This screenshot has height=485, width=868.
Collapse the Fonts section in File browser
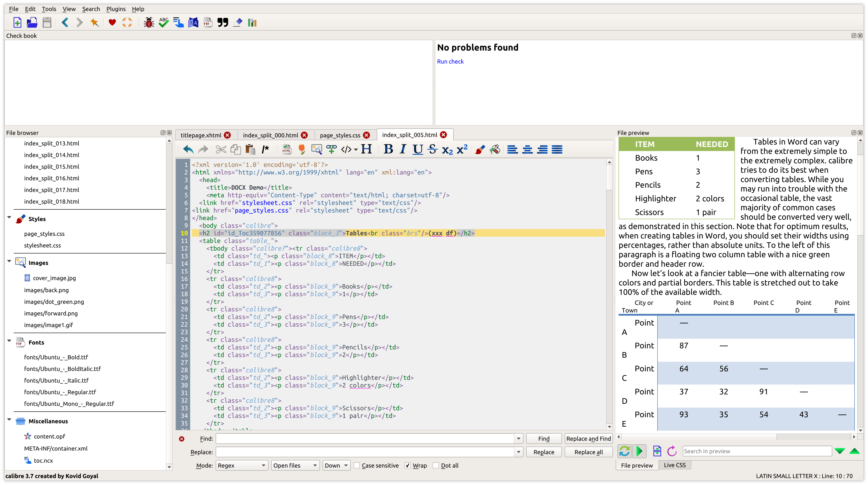[x=9, y=341]
